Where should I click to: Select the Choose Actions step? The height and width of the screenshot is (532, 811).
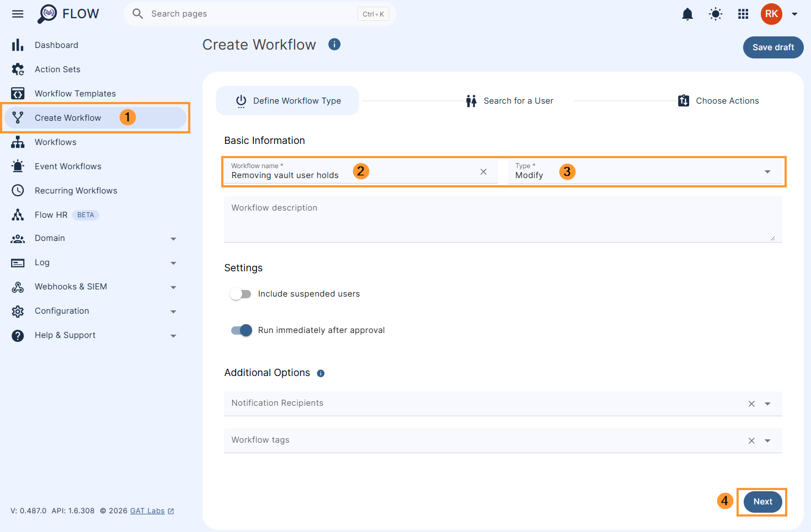(718, 101)
